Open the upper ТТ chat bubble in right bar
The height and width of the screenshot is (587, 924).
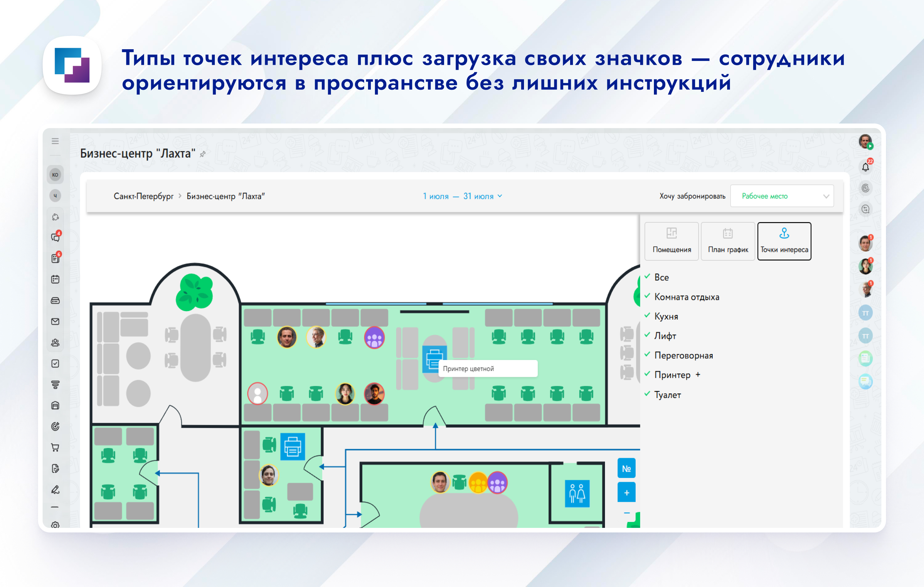click(865, 313)
